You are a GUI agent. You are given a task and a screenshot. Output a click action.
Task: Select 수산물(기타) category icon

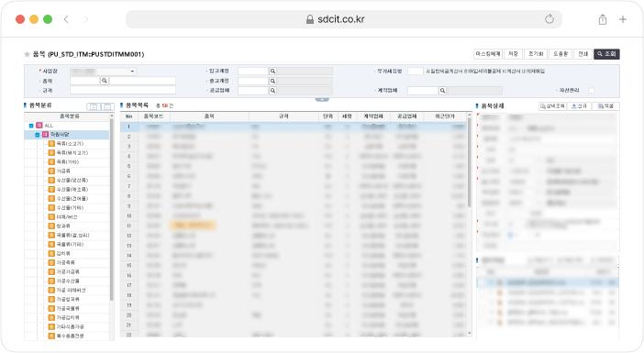click(x=51, y=208)
